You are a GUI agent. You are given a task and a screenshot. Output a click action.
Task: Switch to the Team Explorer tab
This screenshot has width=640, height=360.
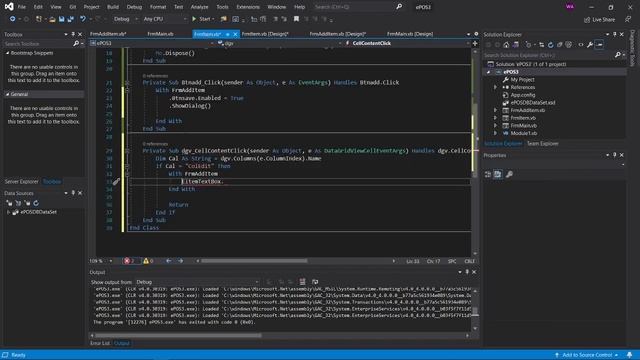[542, 144]
